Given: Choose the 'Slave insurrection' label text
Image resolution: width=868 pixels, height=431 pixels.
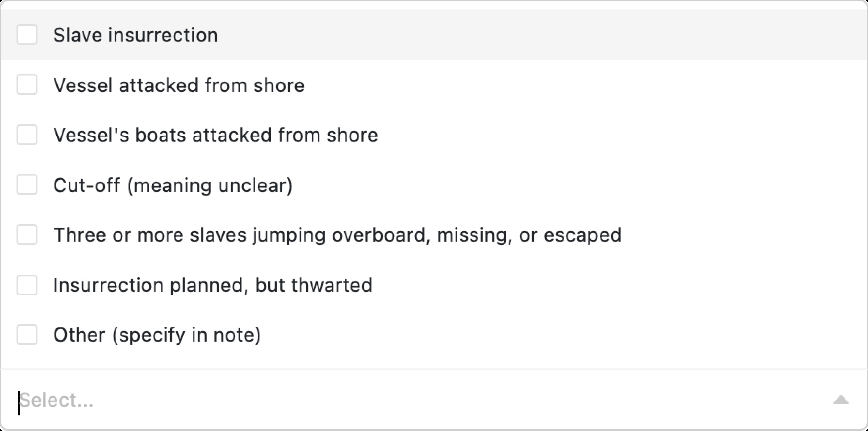Looking at the screenshot, I should [x=135, y=35].
